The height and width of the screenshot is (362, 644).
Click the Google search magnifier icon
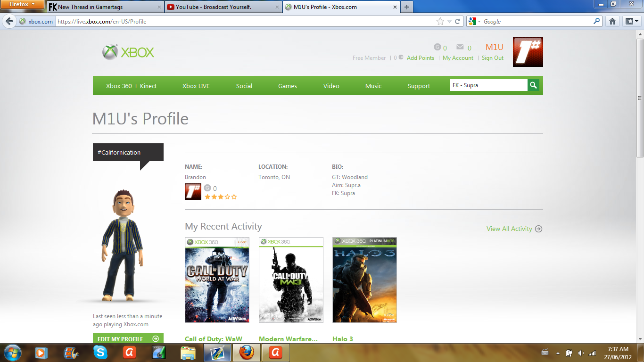597,21
